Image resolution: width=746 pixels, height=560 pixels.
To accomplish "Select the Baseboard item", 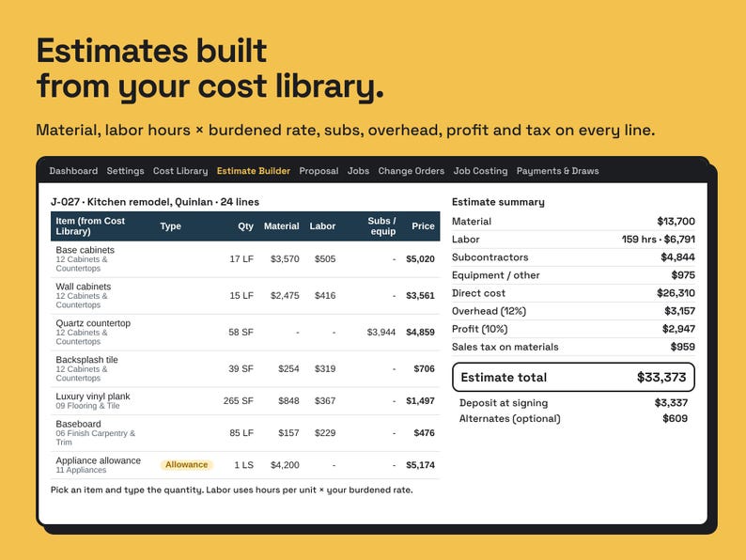I will pyautogui.click(x=79, y=424).
